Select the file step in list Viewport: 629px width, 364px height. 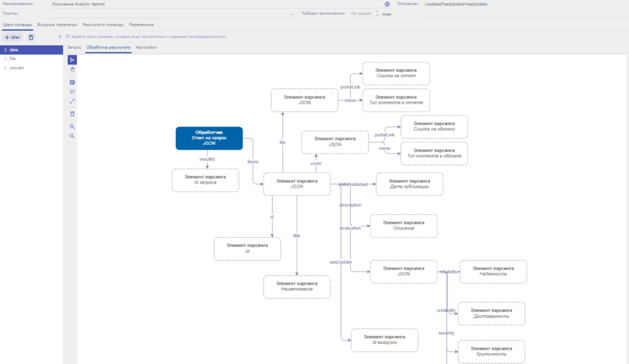[x=12, y=59]
